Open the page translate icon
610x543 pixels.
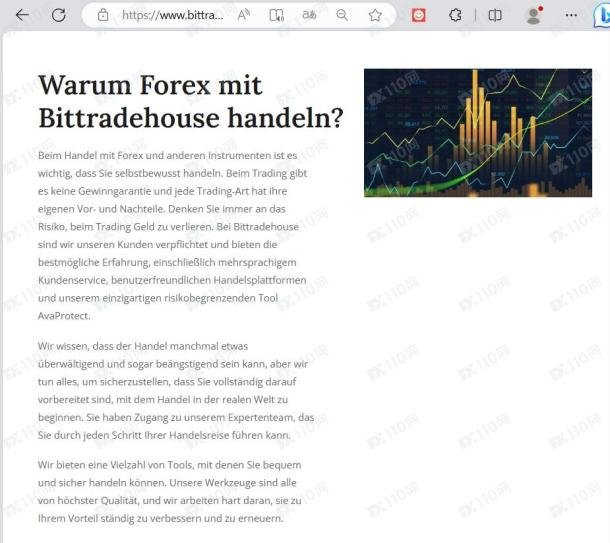309,15
